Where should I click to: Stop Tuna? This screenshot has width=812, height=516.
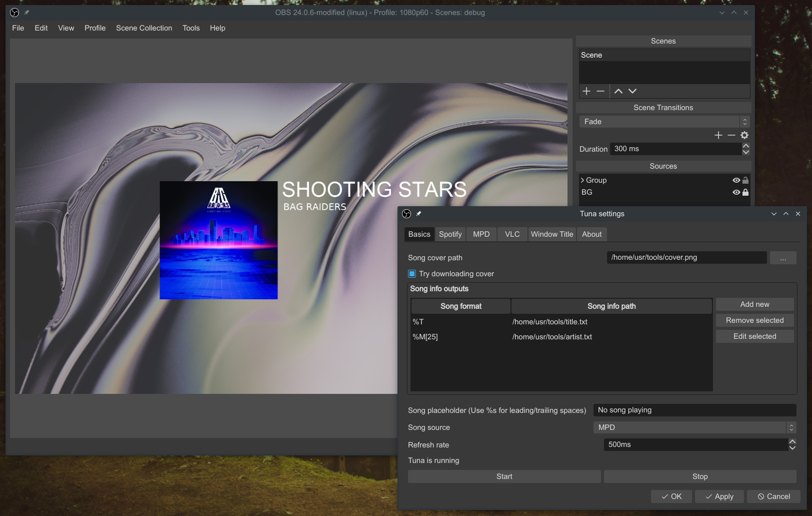700,476
